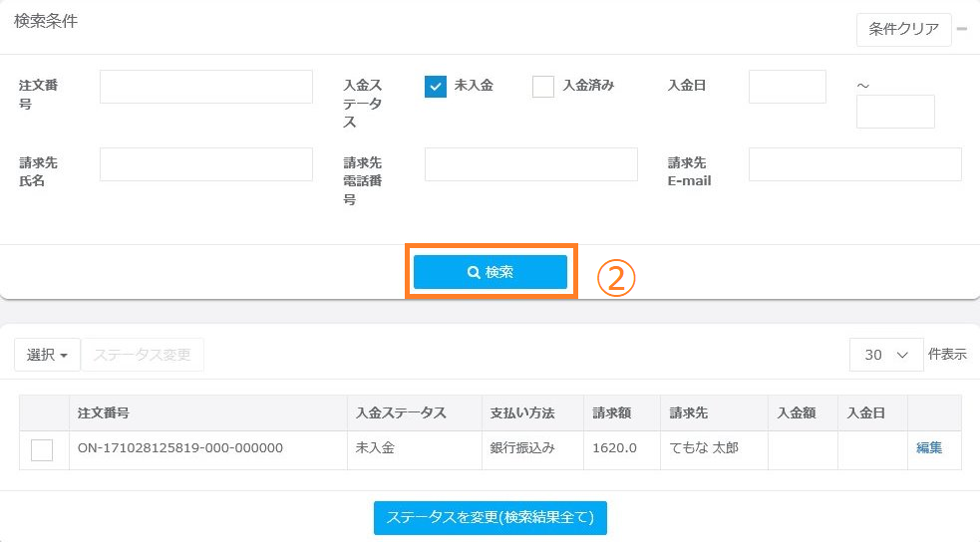The height and width of the screenshot is (542, 980).
Task: Open the 30 件表示 page size dropdown
Action: (x=886, y=355)
